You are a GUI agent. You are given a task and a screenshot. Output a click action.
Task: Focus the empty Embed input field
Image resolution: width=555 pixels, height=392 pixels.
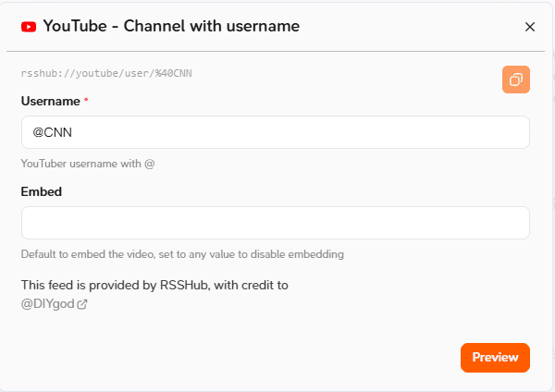[276, 223]
